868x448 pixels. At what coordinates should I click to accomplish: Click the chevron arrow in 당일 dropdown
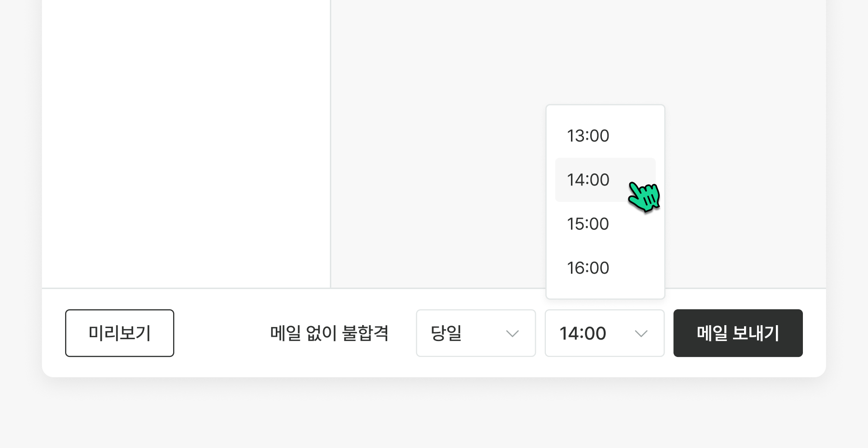coord(512,333)
